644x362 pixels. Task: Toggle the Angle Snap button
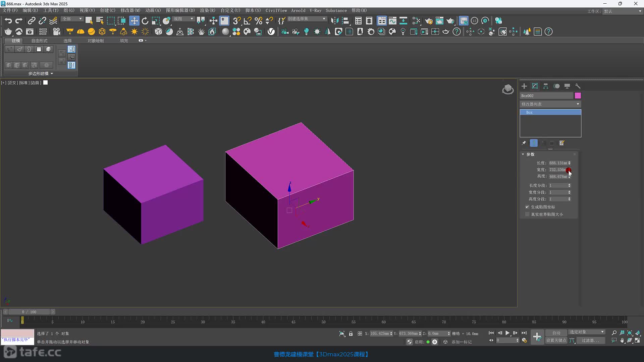coord(248,21)
